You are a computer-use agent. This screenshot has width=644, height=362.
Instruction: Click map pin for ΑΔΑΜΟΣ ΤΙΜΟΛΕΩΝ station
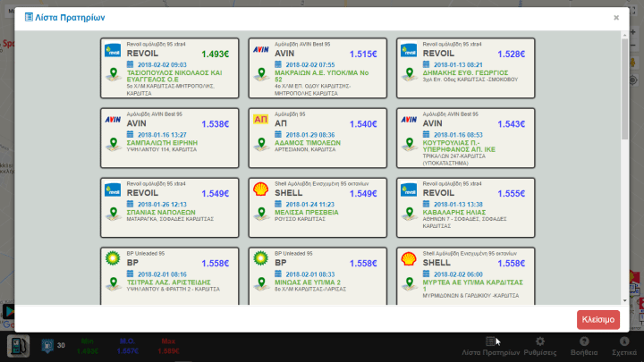point(261,144)
